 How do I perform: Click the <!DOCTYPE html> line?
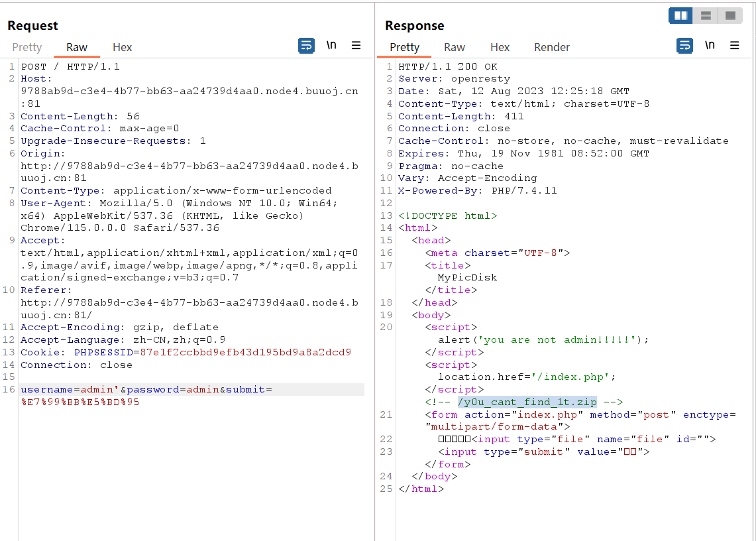click(x=447, y=215)
